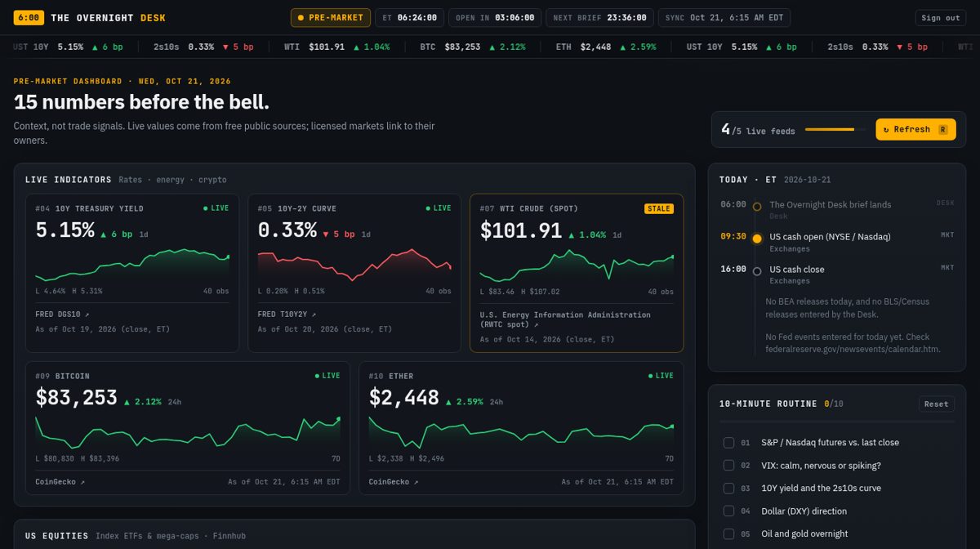Screen dimensions: 980x549
Task: Click the first ETH $2,448 ticker item
Action: [606, 47]
